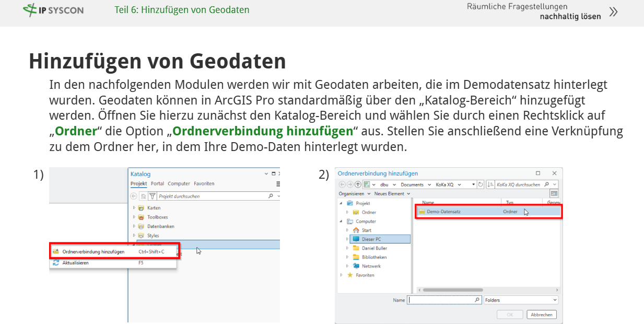This screenshot has width=644, height=324.
Task: Expand the Toolboxes tree node
Action: click(134, 217)
